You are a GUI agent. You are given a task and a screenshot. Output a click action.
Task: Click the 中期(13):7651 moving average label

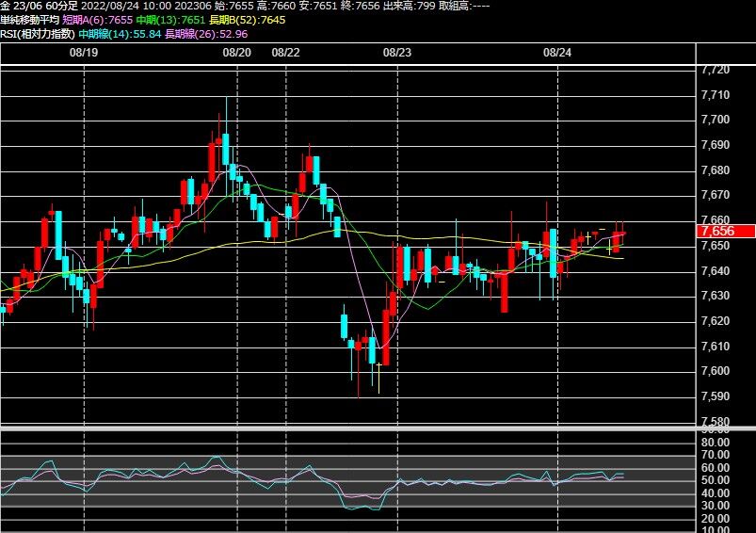(x=170, y=20)
